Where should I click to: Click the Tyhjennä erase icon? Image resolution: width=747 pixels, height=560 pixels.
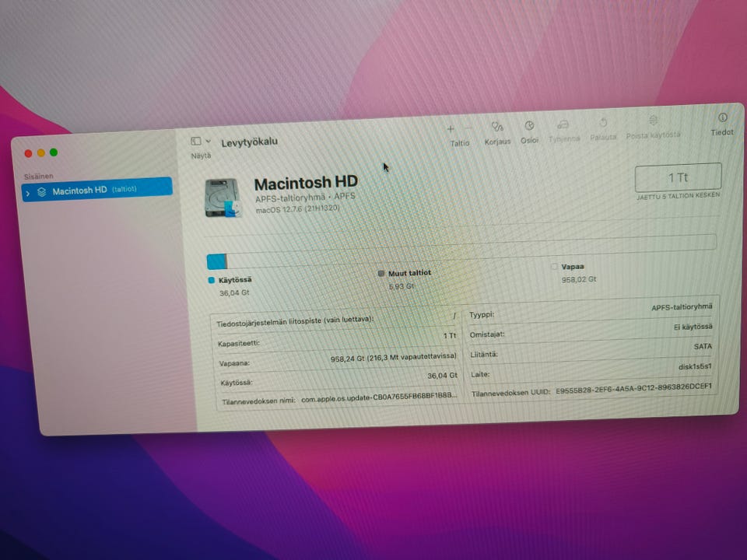click(x=563, y=124)
